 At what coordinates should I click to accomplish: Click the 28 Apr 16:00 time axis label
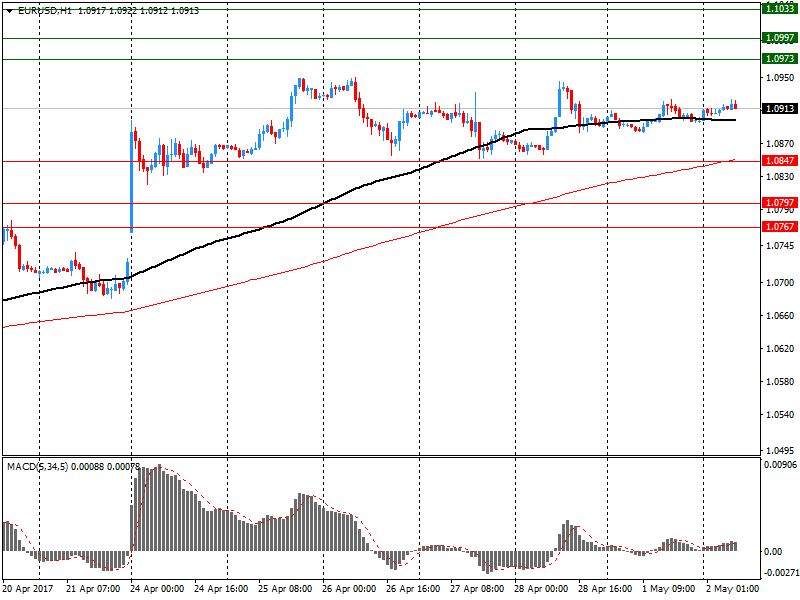coord(606,589)
